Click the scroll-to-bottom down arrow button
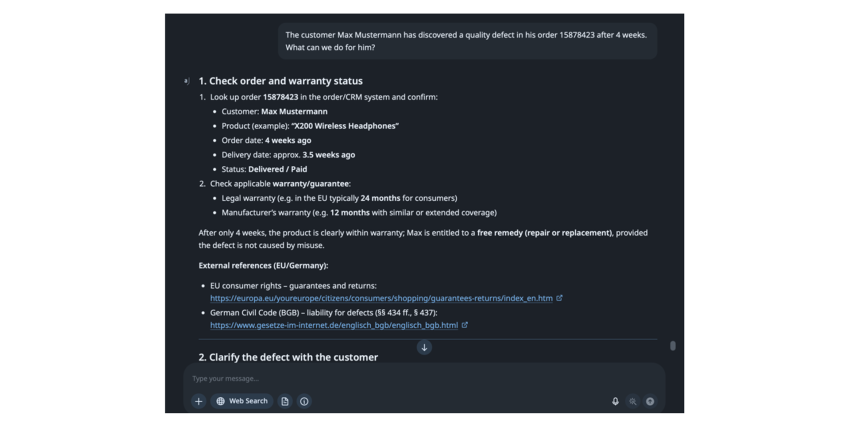 coord(424,347)
